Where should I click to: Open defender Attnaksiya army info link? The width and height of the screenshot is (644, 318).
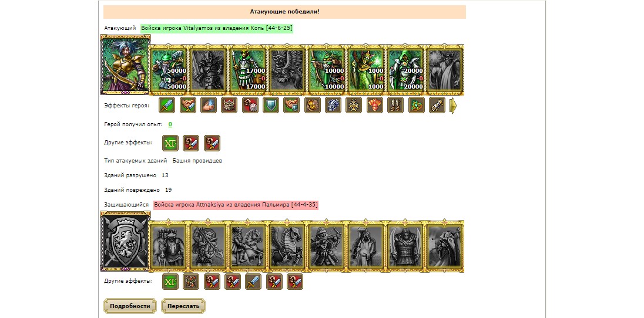tap(236, 204)
